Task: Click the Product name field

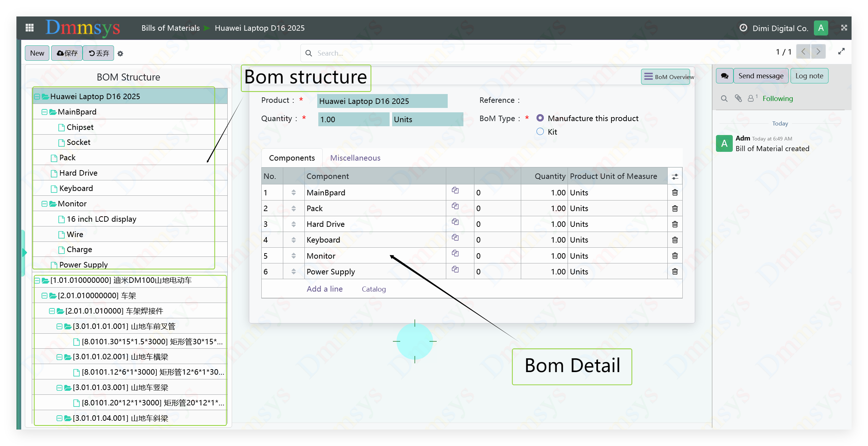Action: point(382,101)
